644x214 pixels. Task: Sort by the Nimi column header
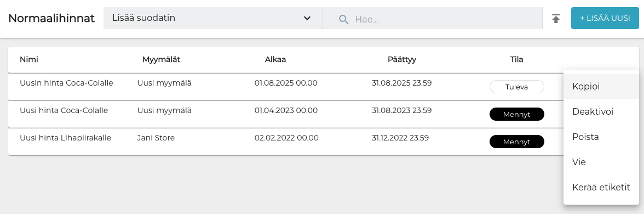point(28,59)
